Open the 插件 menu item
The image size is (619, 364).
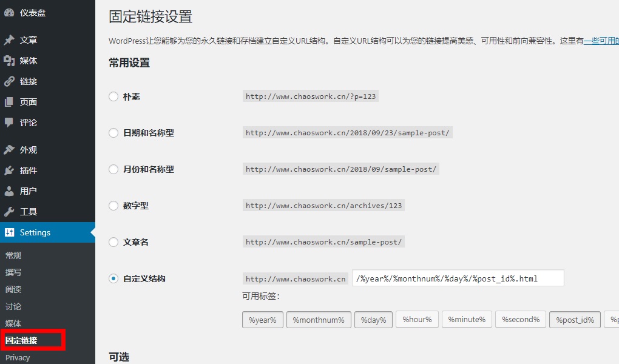47,170
